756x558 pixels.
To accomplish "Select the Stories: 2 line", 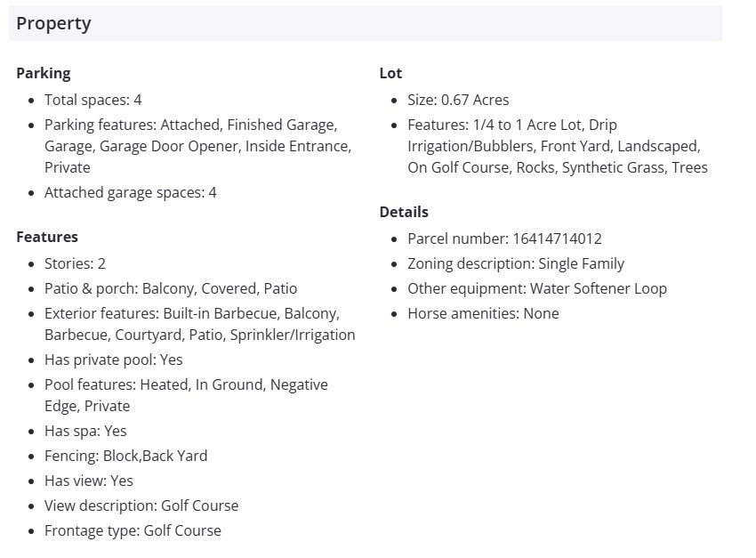I will pos(75,263).
